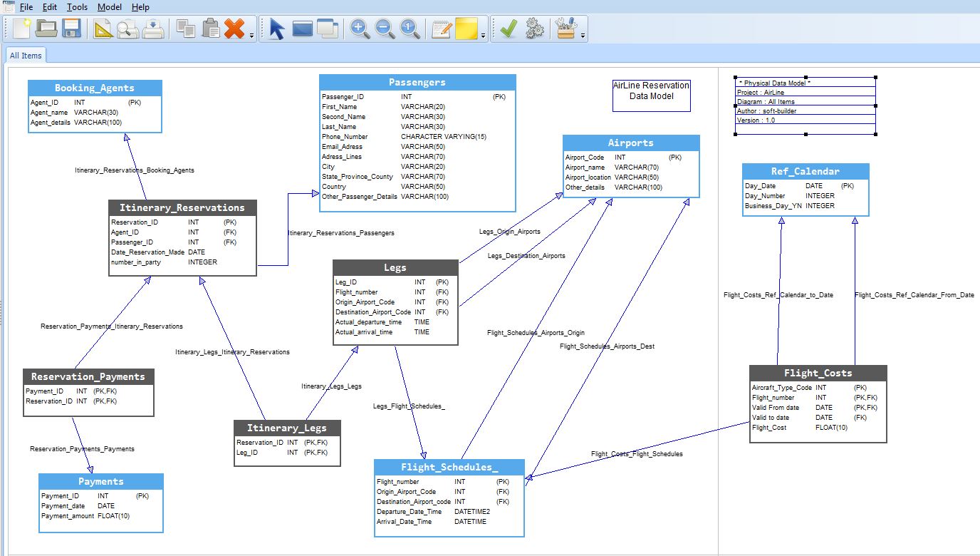Expand the overflow arrow after the yellow note
Screen dimensions: 980x556
484,36
